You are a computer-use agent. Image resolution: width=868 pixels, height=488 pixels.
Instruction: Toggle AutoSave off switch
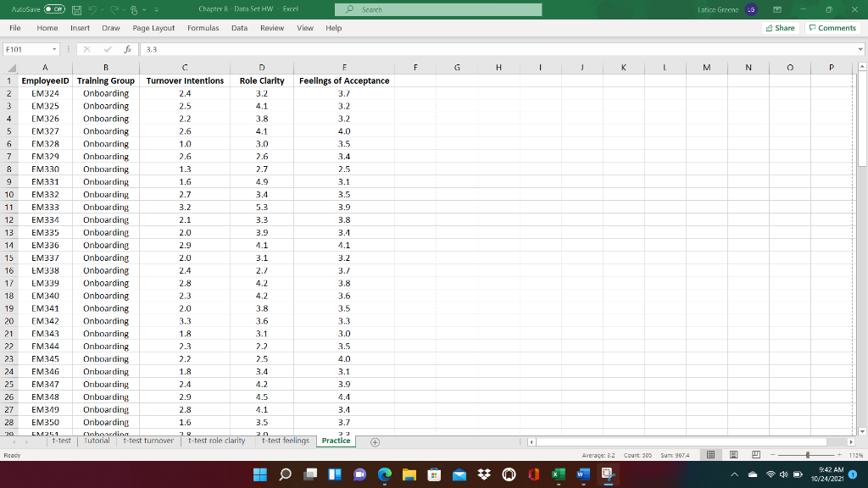(x=53, y=9)
